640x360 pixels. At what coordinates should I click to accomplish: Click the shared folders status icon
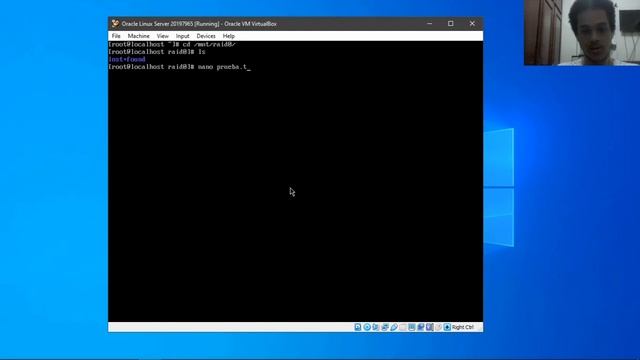pos(403,327)
